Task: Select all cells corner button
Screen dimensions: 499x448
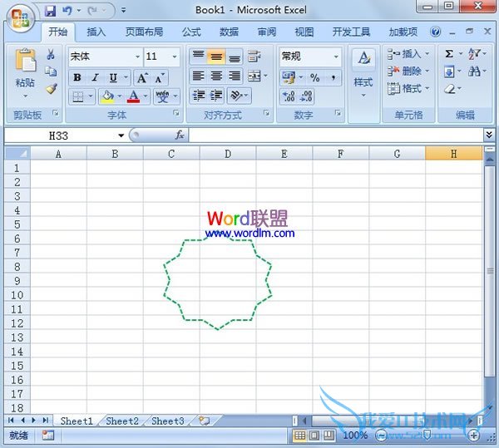Action: tap(17, 154)
